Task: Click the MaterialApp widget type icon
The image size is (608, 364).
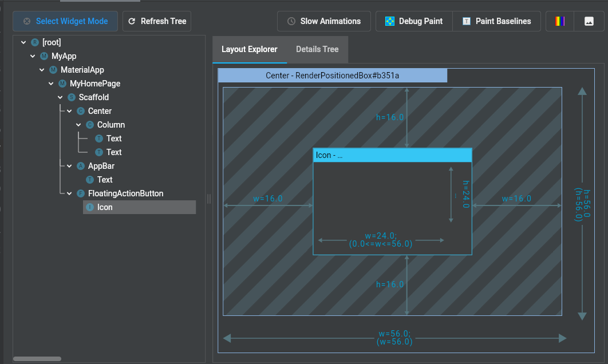Action: [x=53, y=70]
